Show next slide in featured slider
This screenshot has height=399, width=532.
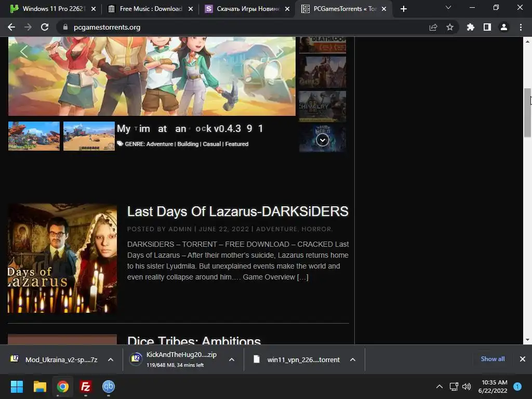pos(280,51)
